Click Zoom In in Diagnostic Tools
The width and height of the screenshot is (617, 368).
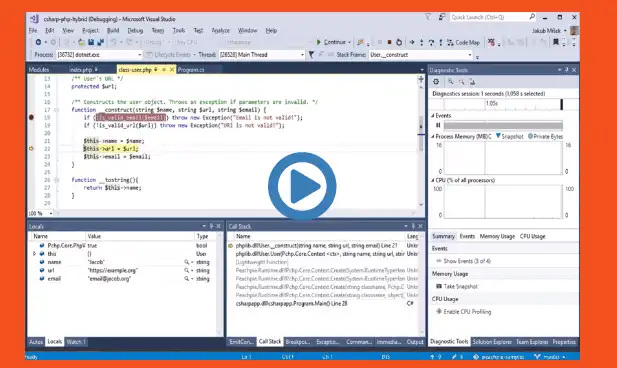(x=451, y=82)
